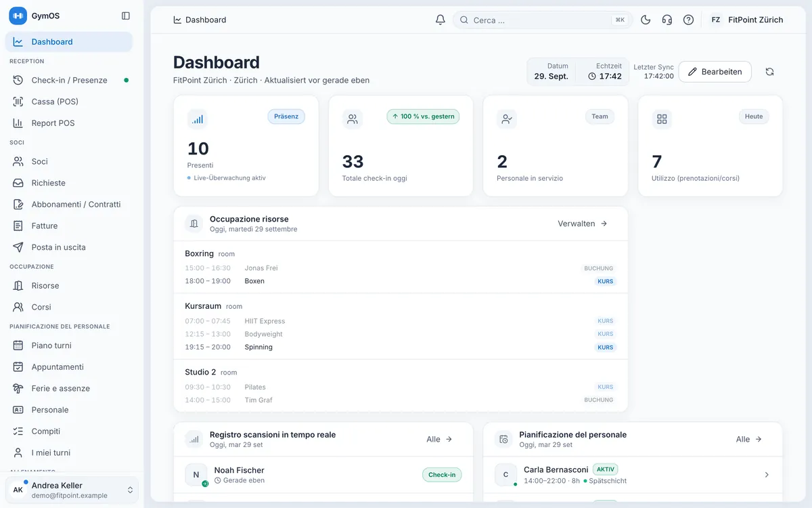Click Alle in Registro scansioni
Image resolution: width=812 pixels, height=508 pixels.
tap(439, 439)
